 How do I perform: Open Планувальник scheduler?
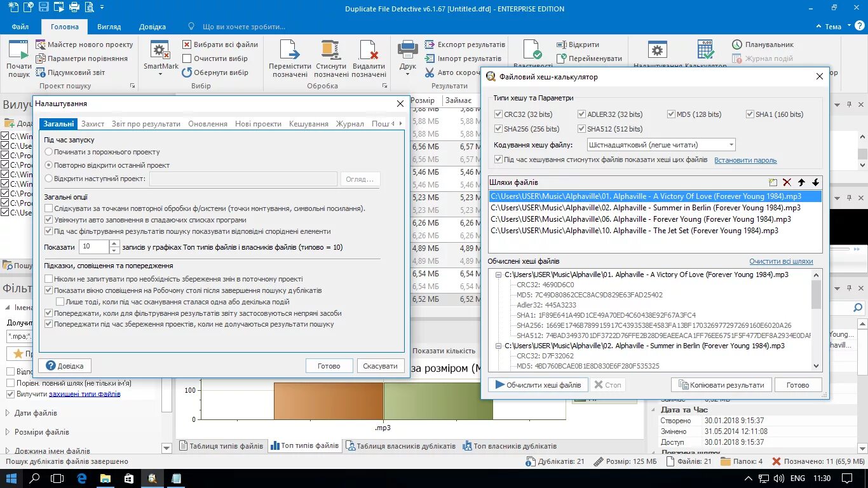[763, 44]
